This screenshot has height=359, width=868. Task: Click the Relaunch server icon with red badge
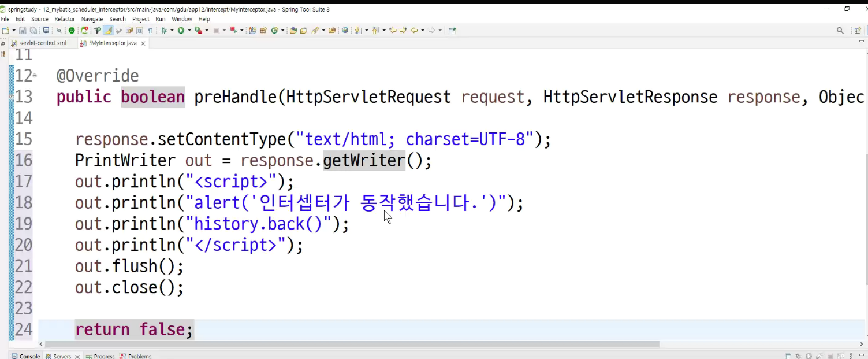coord(84,30)
